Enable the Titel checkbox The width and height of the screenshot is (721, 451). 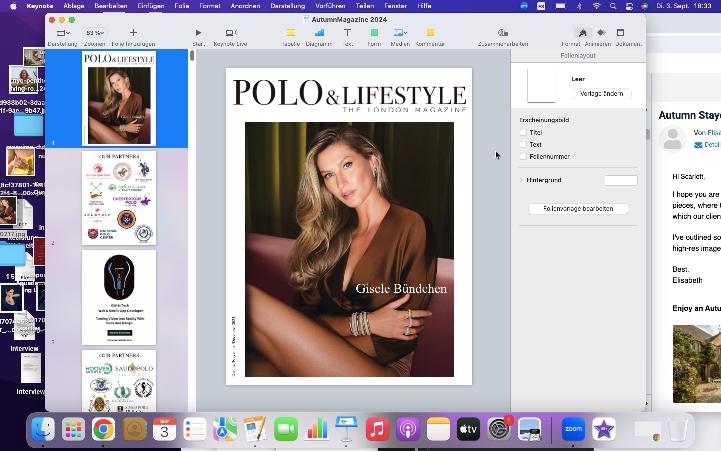point(523,132)
